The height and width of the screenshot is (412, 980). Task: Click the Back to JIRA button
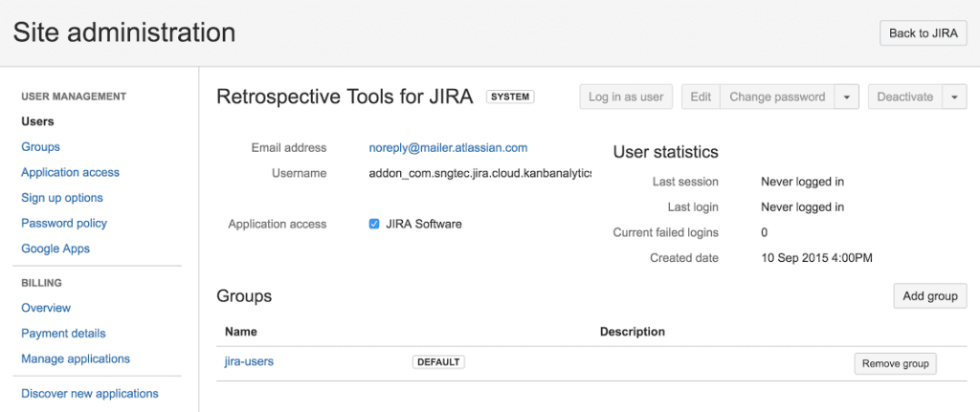coord(924,33)
